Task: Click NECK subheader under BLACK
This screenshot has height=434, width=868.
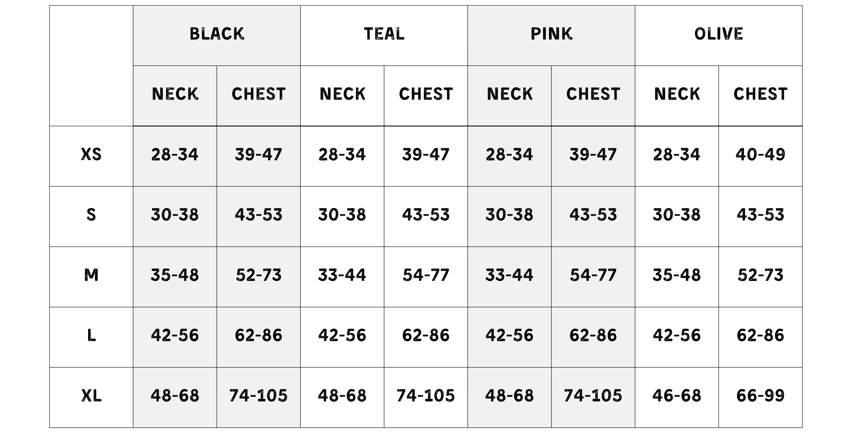Action: 175,94
